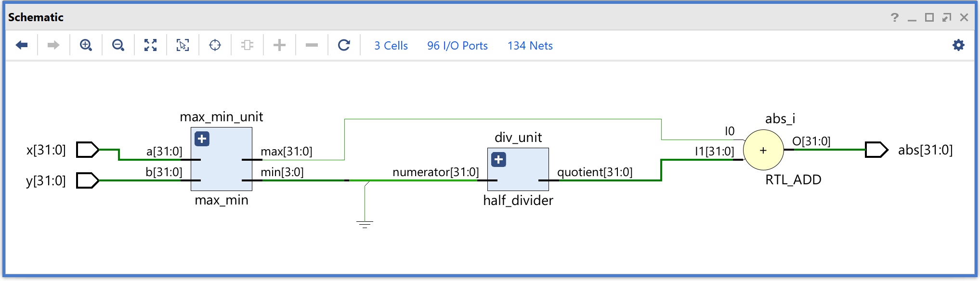
Task: Select the abs_i RTL_ADD adder cell
Action: pos(763,150)
